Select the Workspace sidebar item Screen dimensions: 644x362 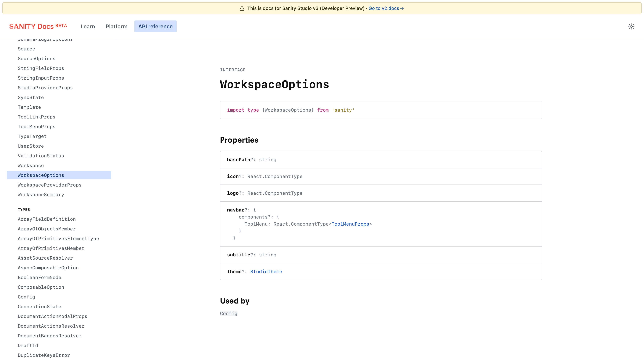pos(31,165)
